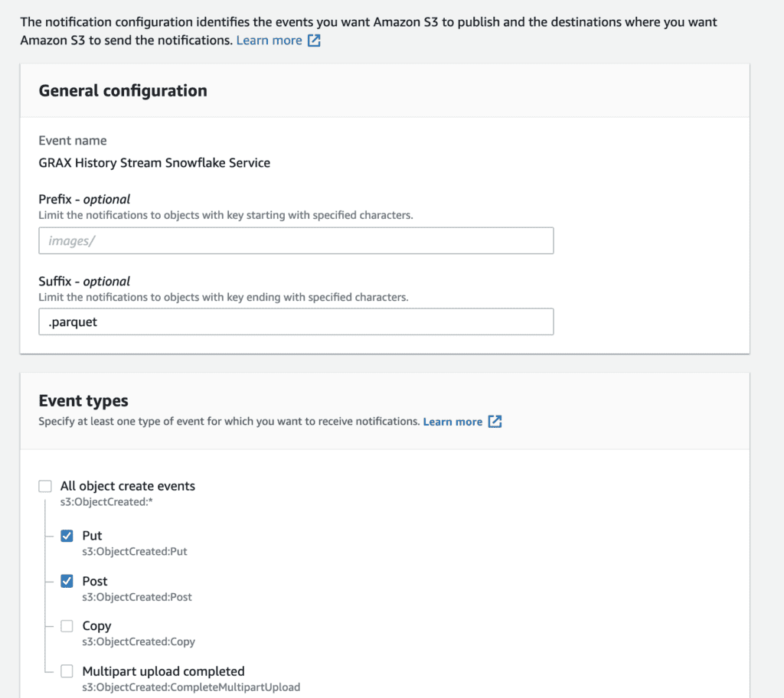This screenshot has height=698, width=784.
Task: Uncheck the Put event checkbox
Action: (67, 536)
